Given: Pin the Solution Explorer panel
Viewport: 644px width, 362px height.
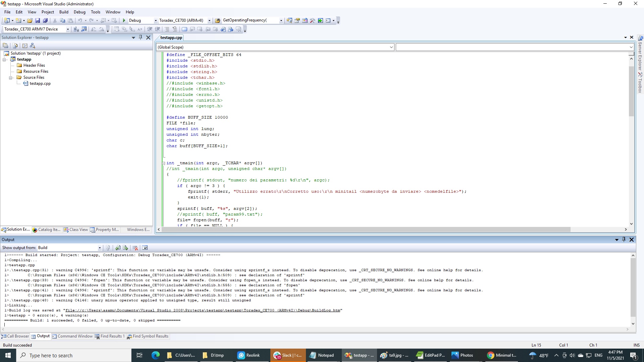Looking at the screenshot, I should 141,38.
